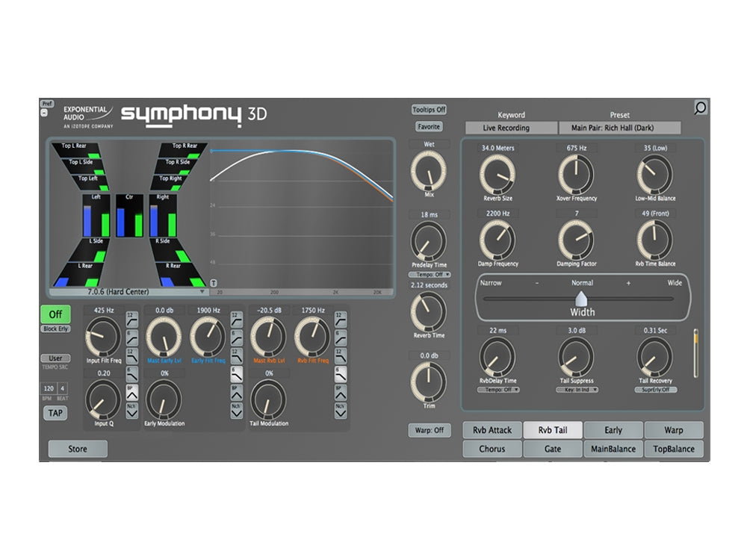Open the 7.0.6 (Hard Center) channel format dropdown
Viewport: 747px width, 560px height.
[128, 292]
